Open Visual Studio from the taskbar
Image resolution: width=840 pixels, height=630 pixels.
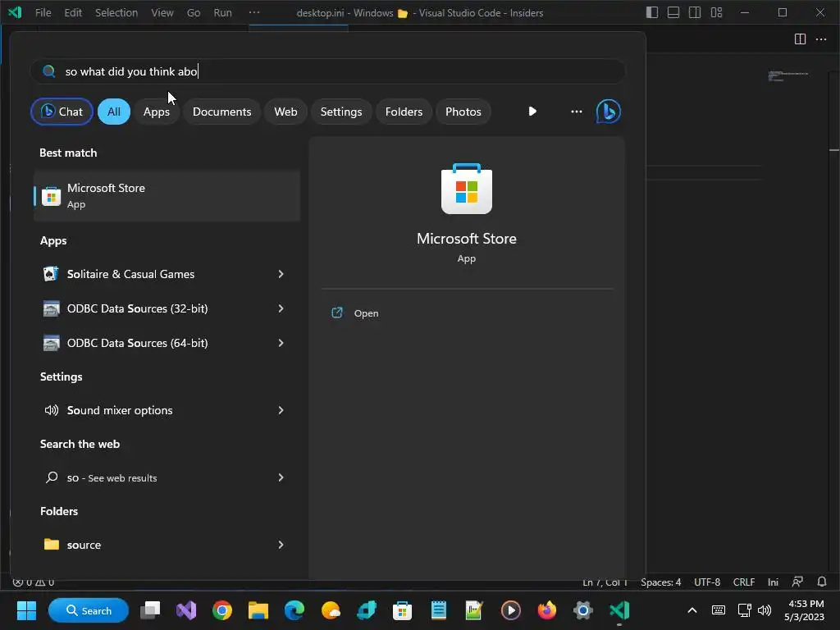click(x=186, y=610)
